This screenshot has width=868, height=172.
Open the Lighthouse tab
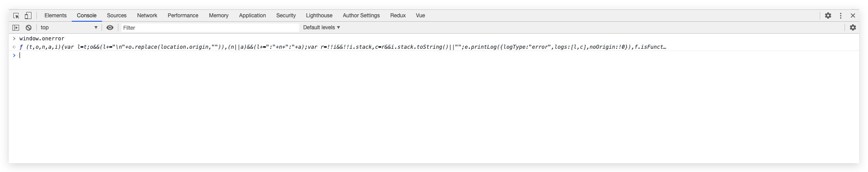[x=319, y=16]
